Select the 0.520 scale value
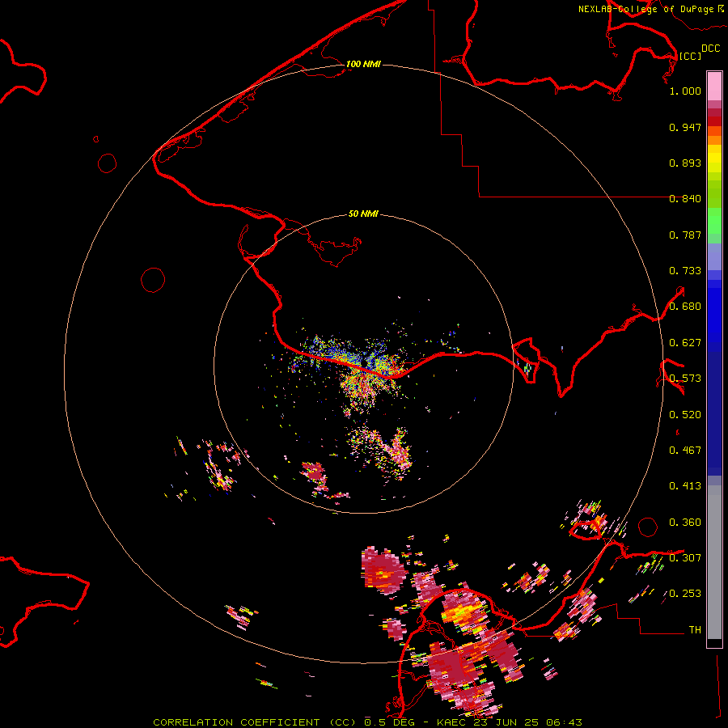This screenshot has height=728, width=728. (685, 415)
